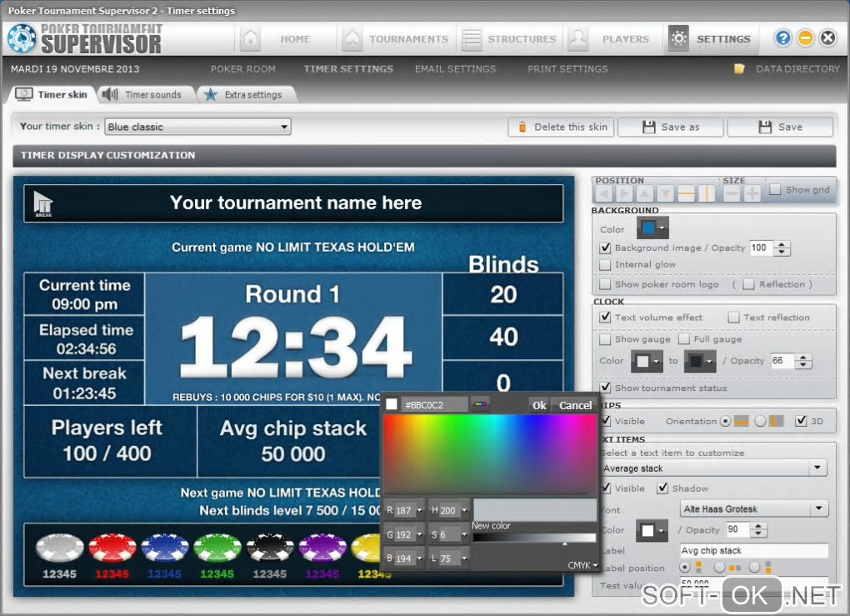Open the background color dropdown

(x=652, y=228)
